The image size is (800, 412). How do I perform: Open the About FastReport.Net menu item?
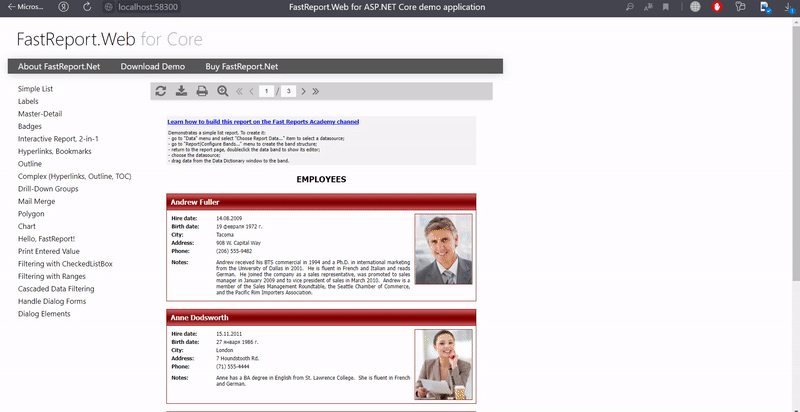pos(59,66)
